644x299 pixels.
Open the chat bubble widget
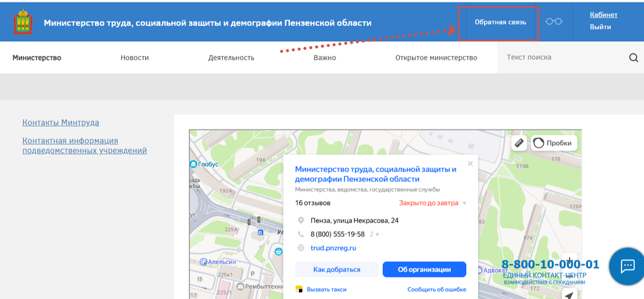[627, 266]
